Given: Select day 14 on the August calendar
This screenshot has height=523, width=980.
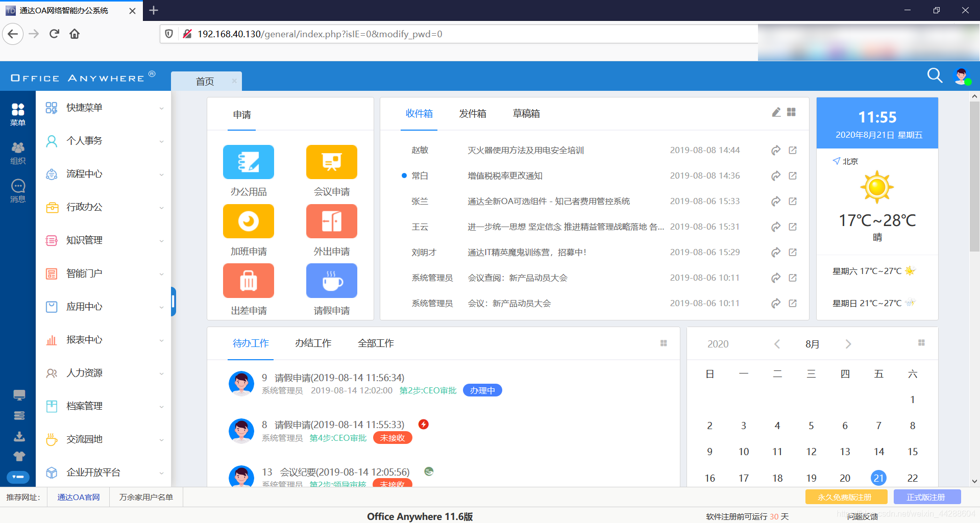Looking at the screenshot, I should click(x=879, y=452).
